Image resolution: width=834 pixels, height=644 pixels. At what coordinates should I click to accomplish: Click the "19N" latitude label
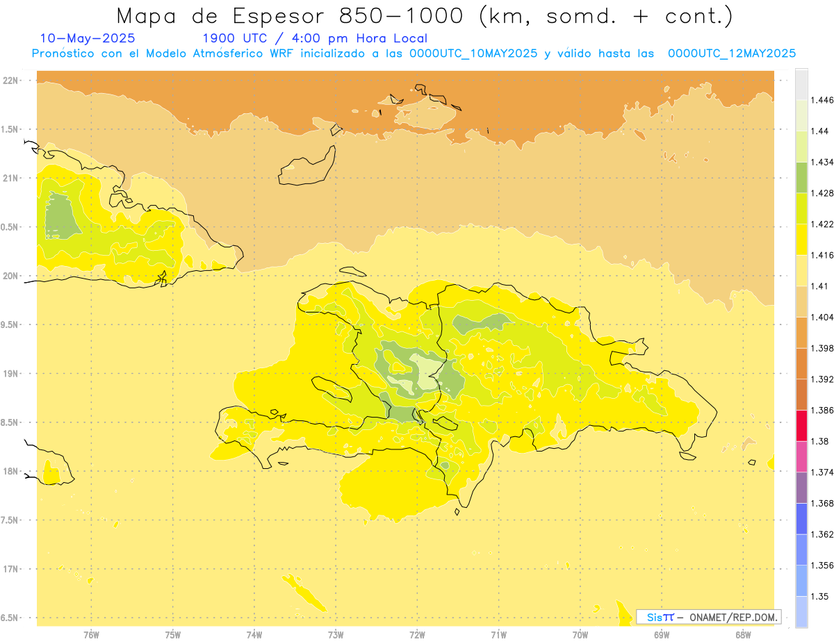coord(12,373)
